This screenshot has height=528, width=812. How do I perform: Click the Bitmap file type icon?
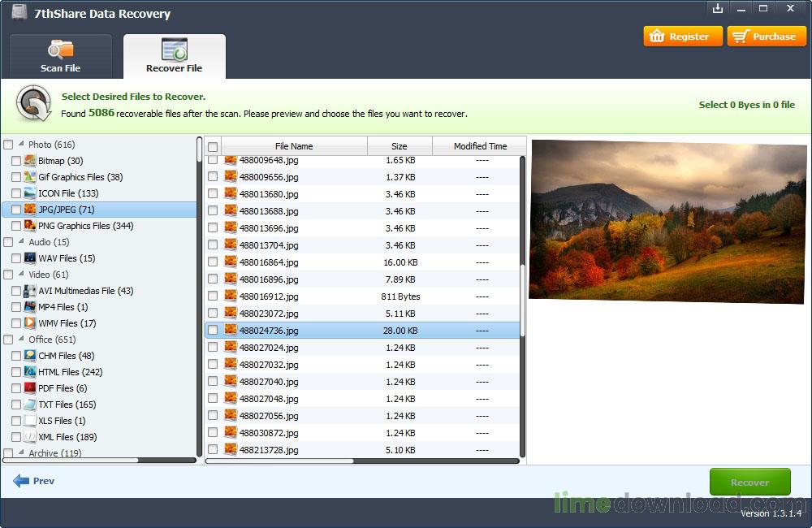(30, 161)
